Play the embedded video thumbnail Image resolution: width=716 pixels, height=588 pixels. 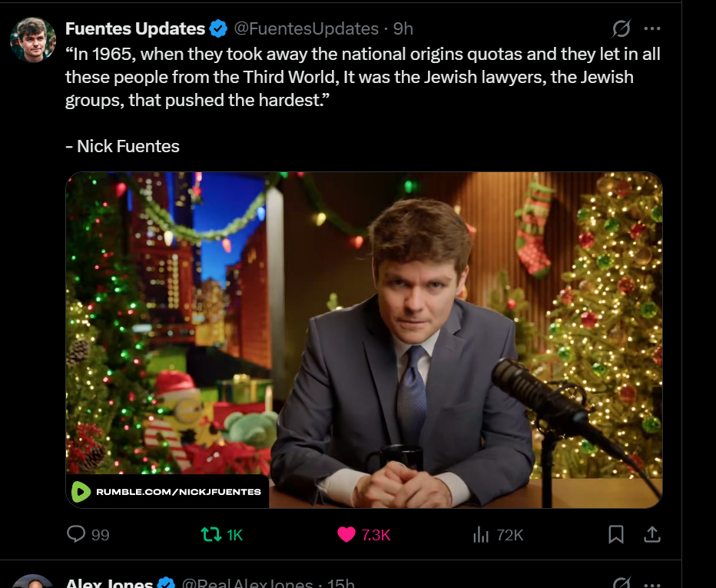point(364,340)
